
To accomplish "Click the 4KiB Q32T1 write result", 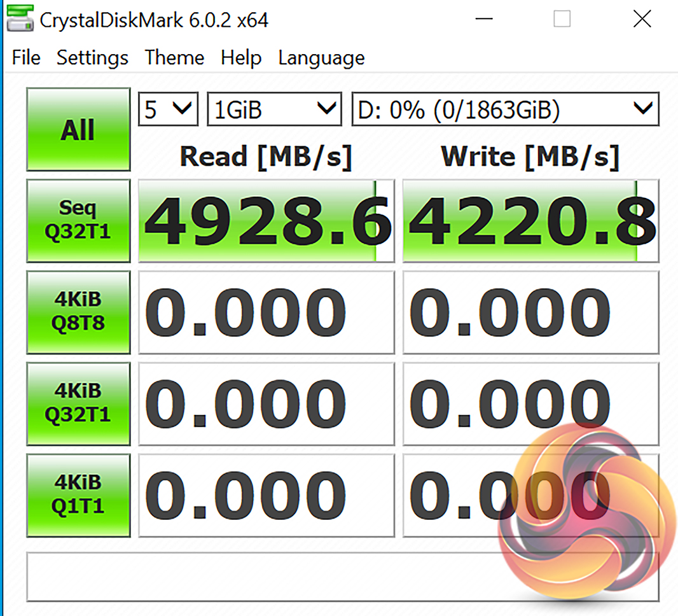I will click(531, 403).
